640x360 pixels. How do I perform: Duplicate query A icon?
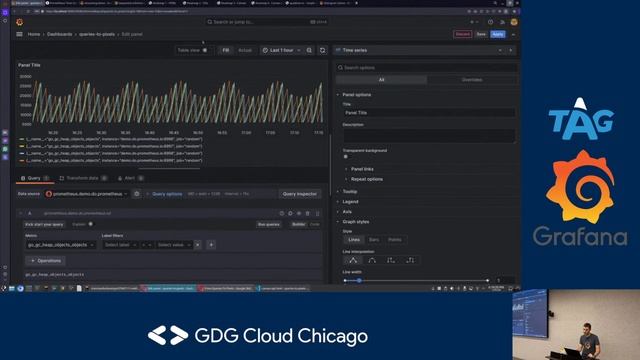click(290, 213)
